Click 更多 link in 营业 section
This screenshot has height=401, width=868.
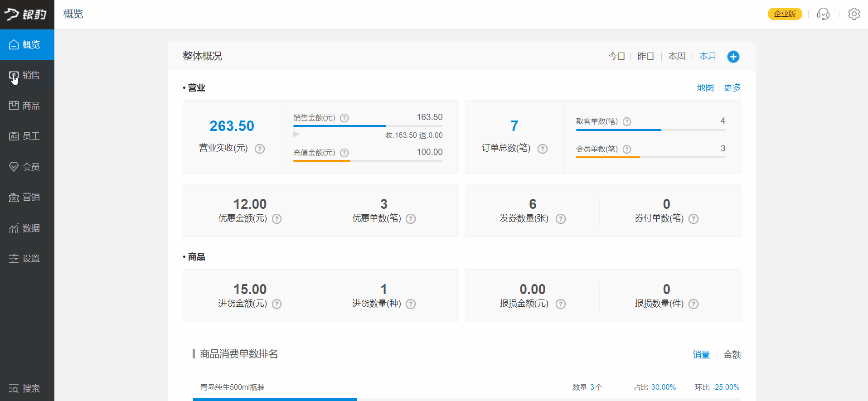[732, 87]
